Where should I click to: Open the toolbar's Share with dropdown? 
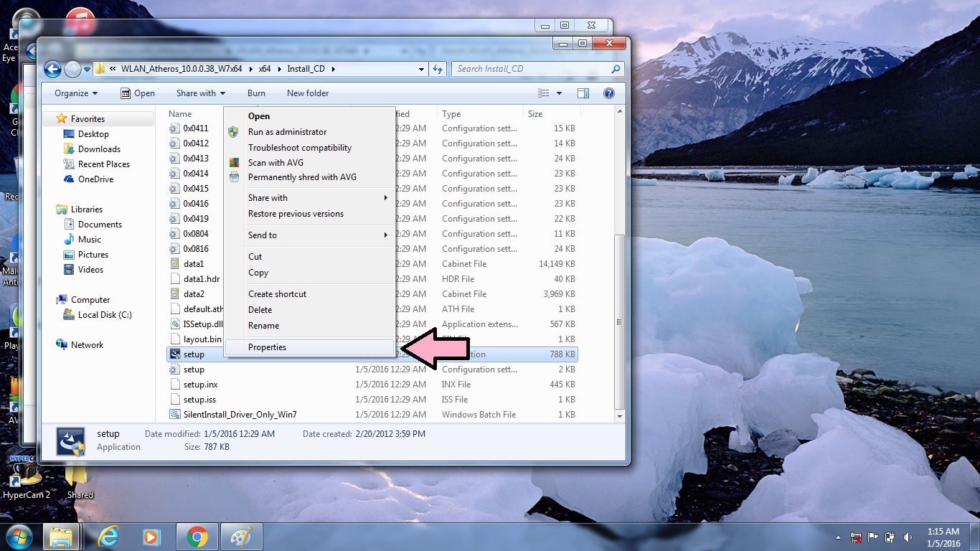tap(201, 93)
